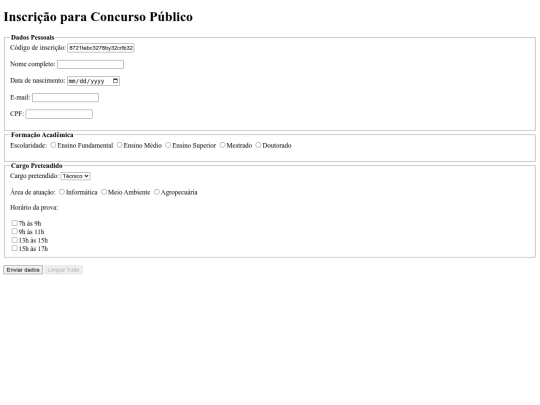Pick Informática as área de atuação
Viewport: 540px width, 405px height.
pos(62,192)
